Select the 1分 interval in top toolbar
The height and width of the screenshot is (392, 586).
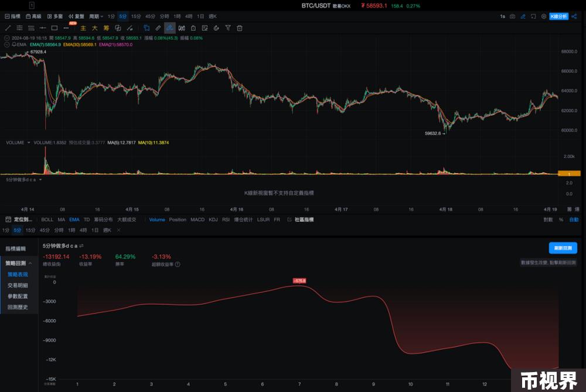point(111,16)
